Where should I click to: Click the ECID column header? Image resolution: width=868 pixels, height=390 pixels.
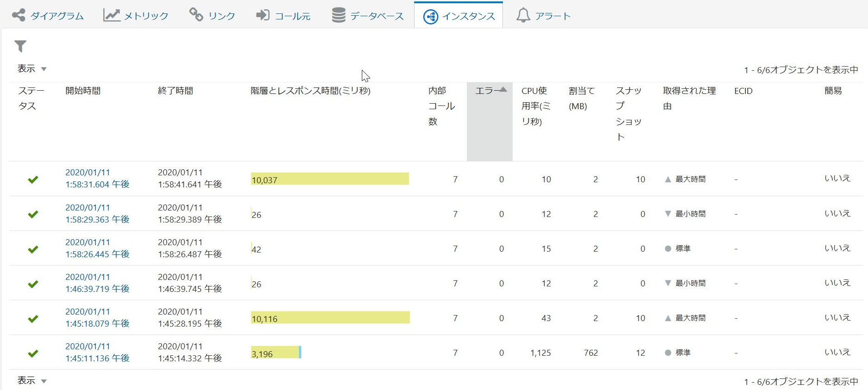tap(743, 91)
